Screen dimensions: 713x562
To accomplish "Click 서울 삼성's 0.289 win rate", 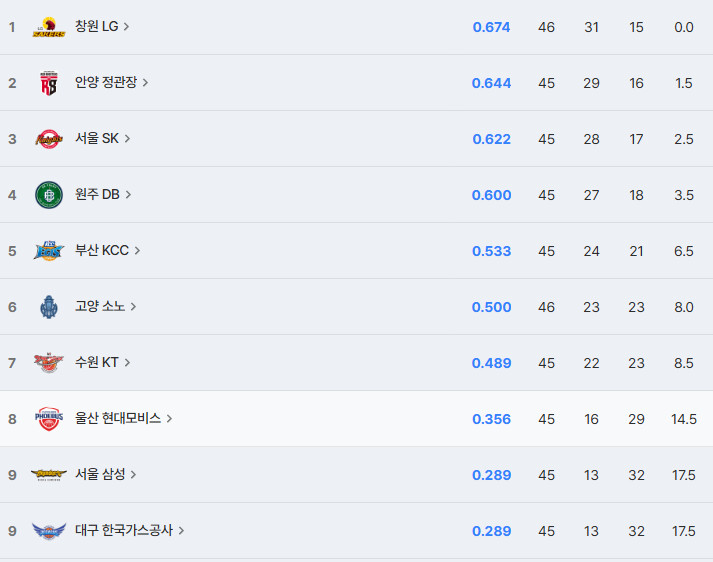I will (491, 475).
